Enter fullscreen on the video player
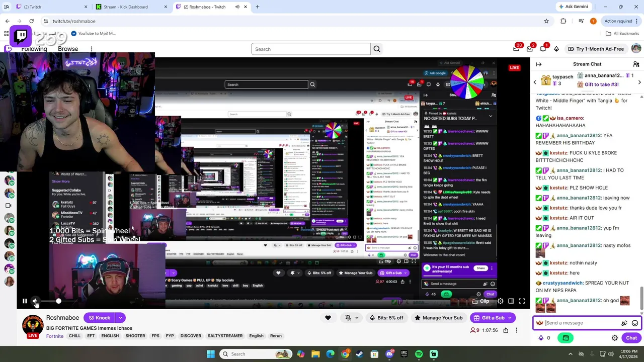Image resolution: width=644 pixels, height=362 pixels. (522, 301)
